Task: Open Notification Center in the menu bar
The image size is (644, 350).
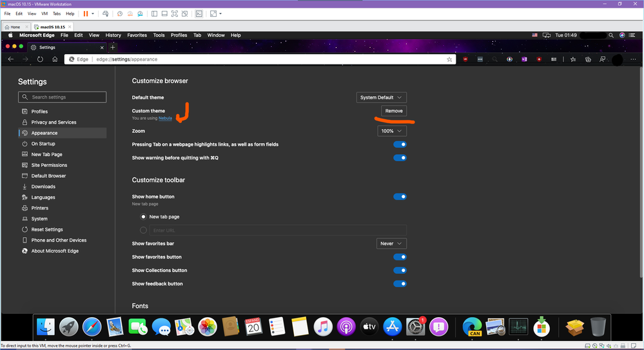Action: tap(632, 35)
